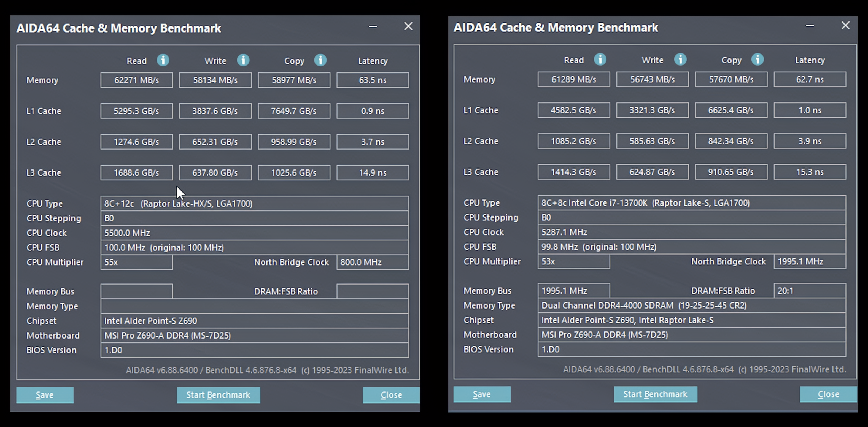Click DRAM:FSB Ratio field 20:1
Viewport: 868px width, 427px height.
(810, 291)
